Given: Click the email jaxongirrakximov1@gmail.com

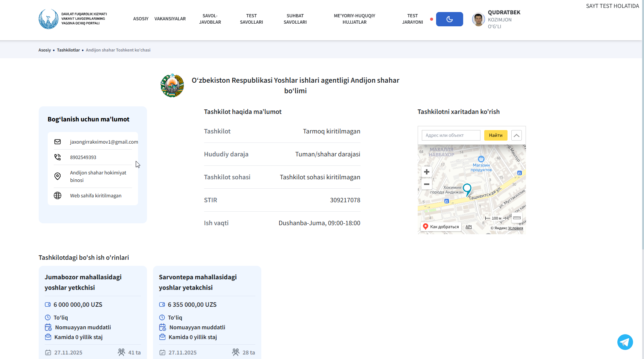Looking at the screenshot, I should coord(104,142).
